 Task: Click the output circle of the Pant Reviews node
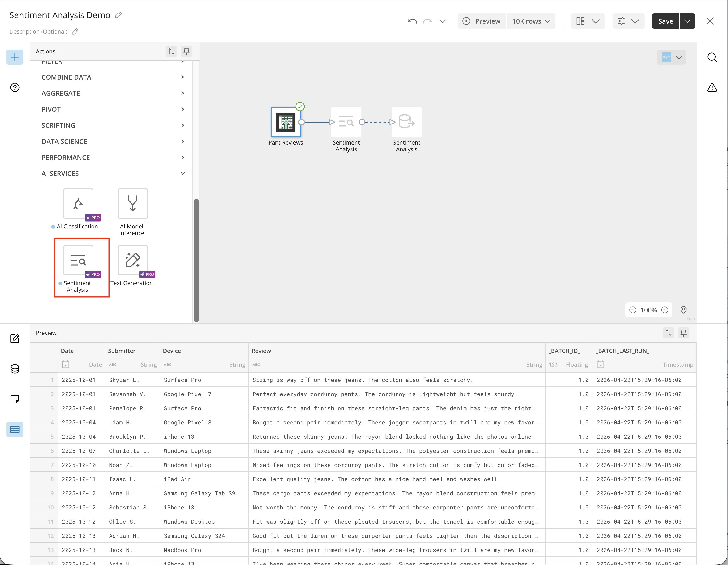pyautogui.click(x=301, y=122)
